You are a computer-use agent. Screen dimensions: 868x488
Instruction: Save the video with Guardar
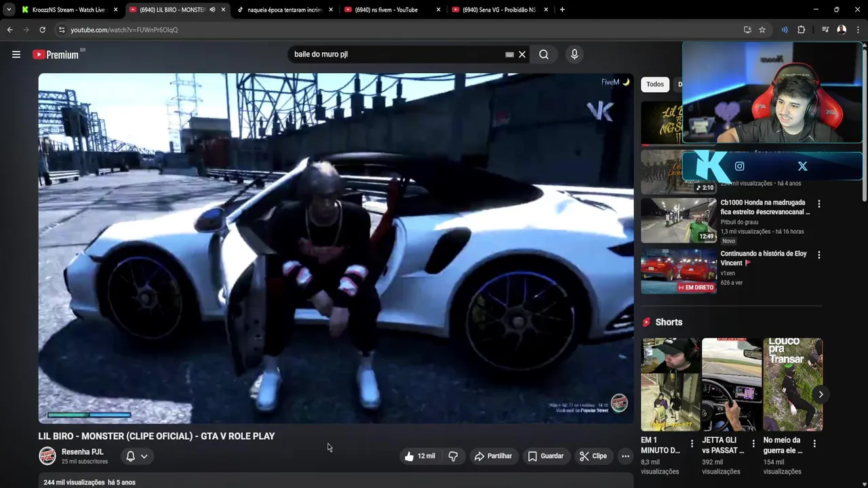click(546, 456)
